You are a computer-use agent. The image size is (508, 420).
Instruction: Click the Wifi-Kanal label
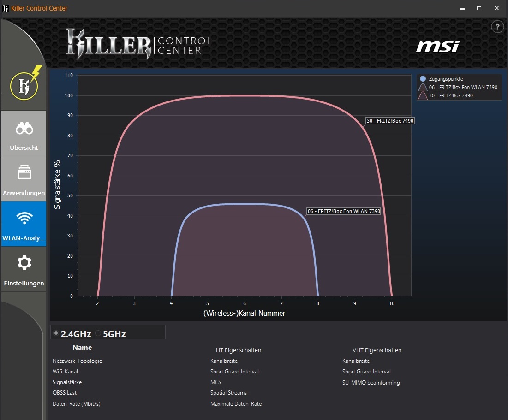coord(65,372)
